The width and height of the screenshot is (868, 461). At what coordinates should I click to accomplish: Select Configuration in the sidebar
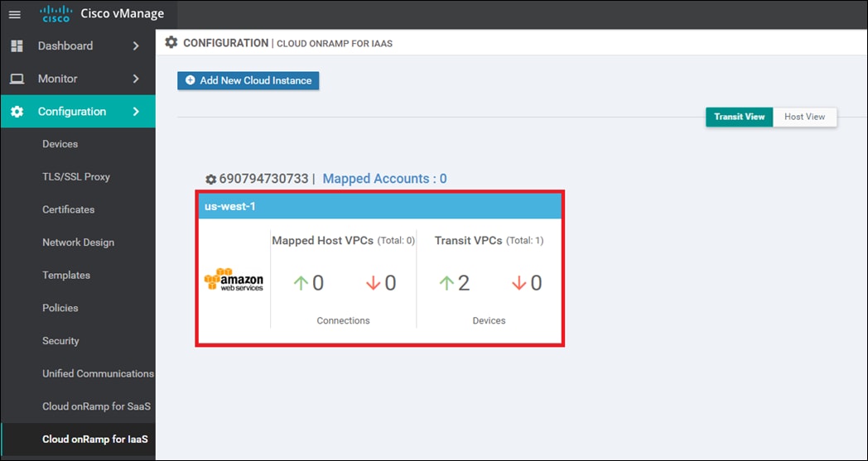pyautogui.click(x=78, y=111)
